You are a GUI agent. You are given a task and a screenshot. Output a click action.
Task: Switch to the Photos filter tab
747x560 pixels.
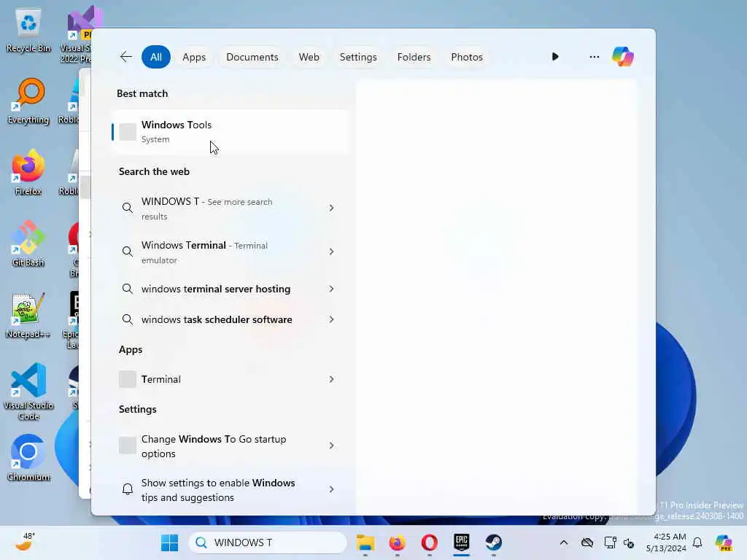[x=466, y=57]
